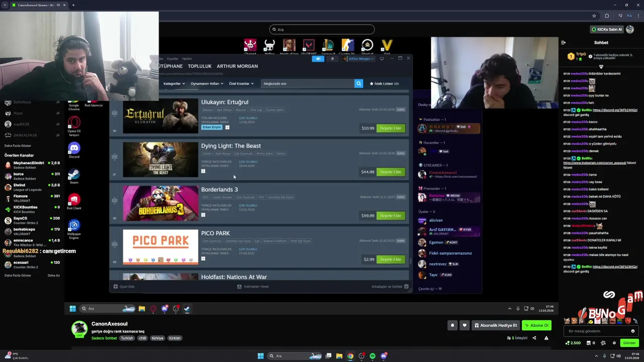Open Arkadaşlar ve Sohbet in Steam
The image size is (644, 362).
coord(389,287)
